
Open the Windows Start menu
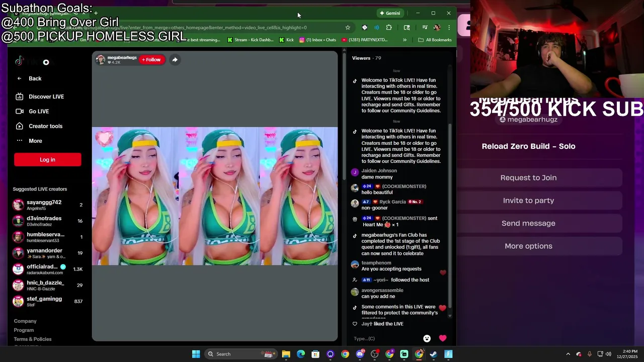coord(196,354)
